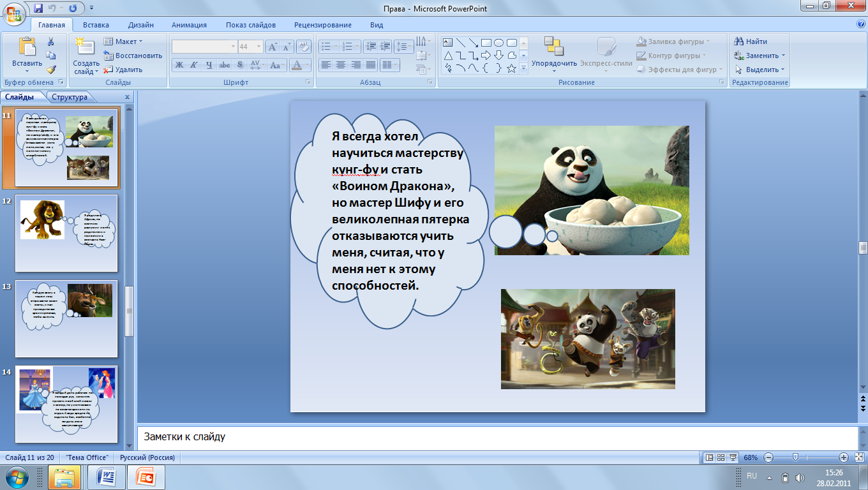Open the line spacing dropdown
Viewport: 868px width, 490px height.
tap(404, 47)
